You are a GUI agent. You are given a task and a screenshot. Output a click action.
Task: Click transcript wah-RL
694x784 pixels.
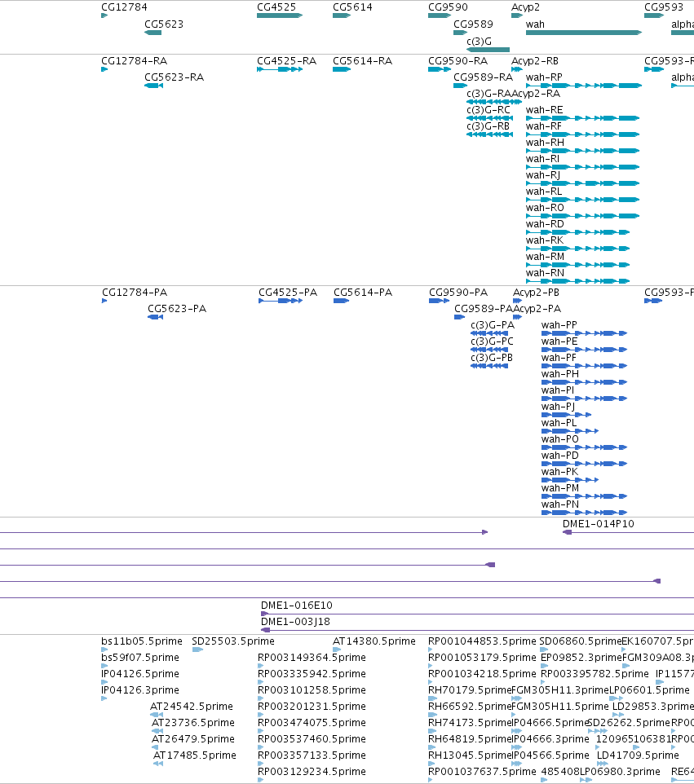544,192
